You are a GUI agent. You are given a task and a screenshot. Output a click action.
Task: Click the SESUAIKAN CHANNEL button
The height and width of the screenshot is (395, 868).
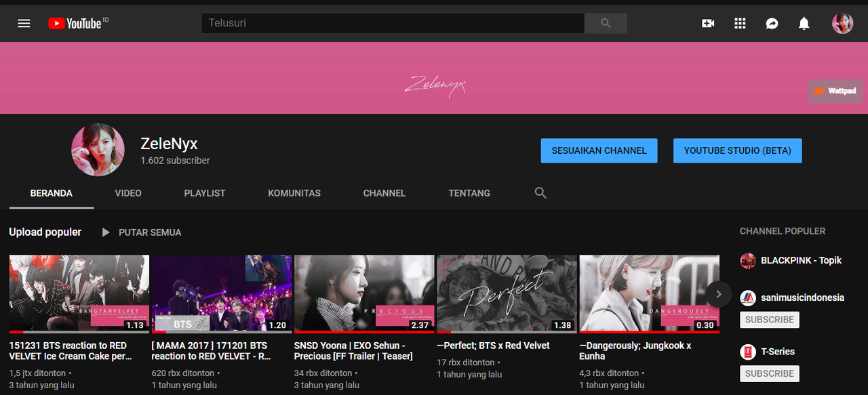point(599,150)
